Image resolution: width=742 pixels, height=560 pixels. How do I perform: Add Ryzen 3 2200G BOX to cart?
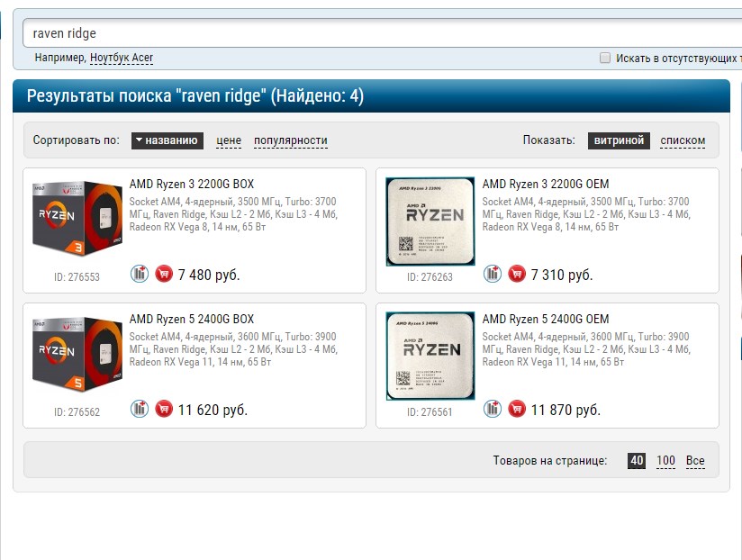(164, 274)
